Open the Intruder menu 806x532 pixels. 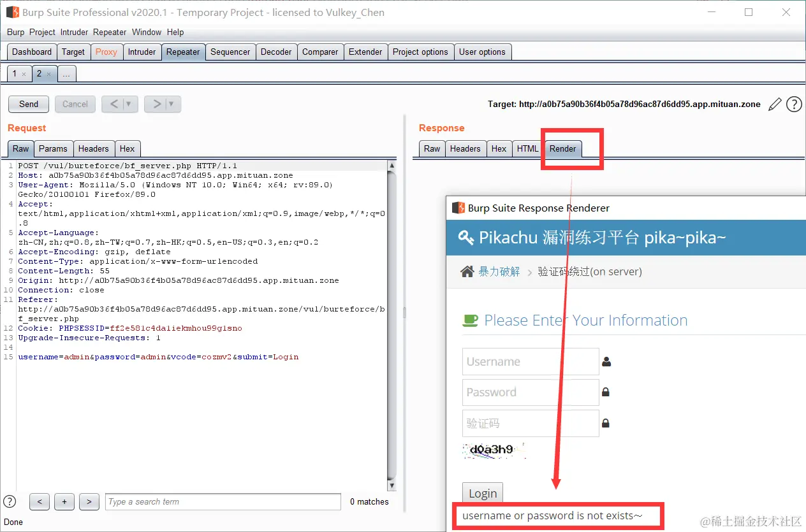click(75, 32)
